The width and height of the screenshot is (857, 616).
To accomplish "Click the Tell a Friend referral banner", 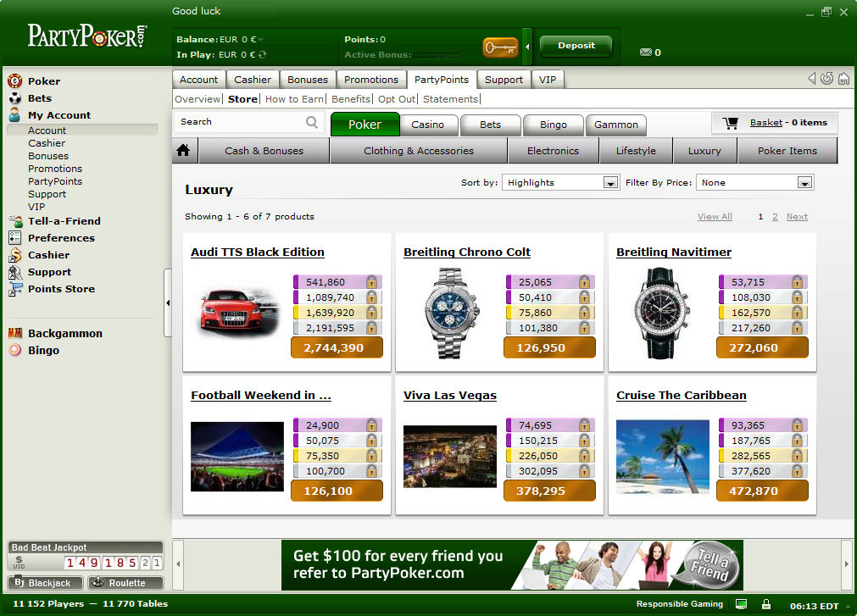I will (512, 564).
